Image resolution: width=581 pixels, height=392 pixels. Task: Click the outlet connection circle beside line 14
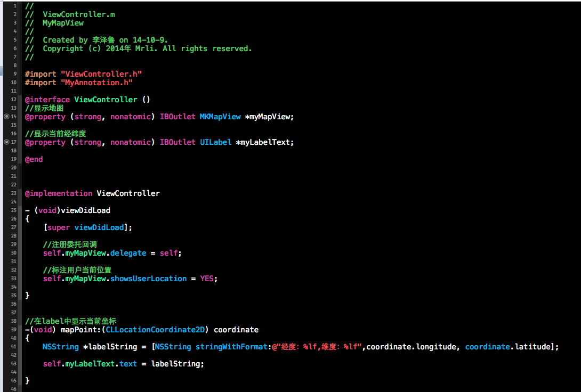[x=7, y=116]
